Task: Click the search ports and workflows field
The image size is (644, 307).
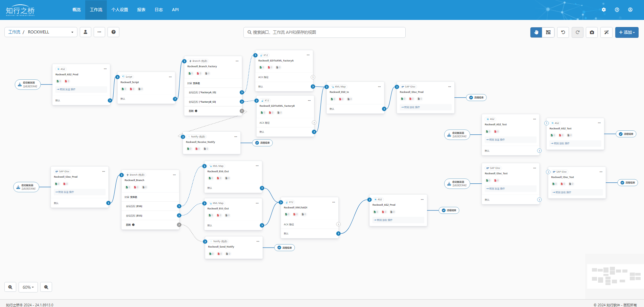Action: [x=325, y=32]
